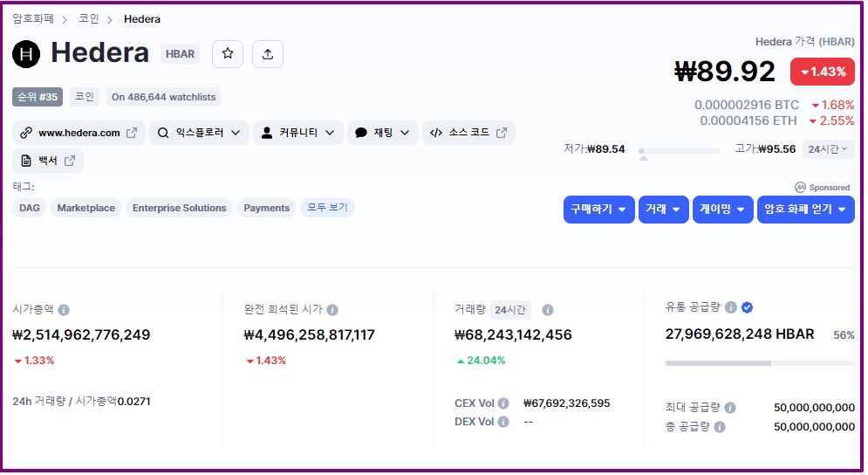This screenshot has width=868, height=475.
Task: Open info icon next to 거래량 24시간
Action: [548, 310]
